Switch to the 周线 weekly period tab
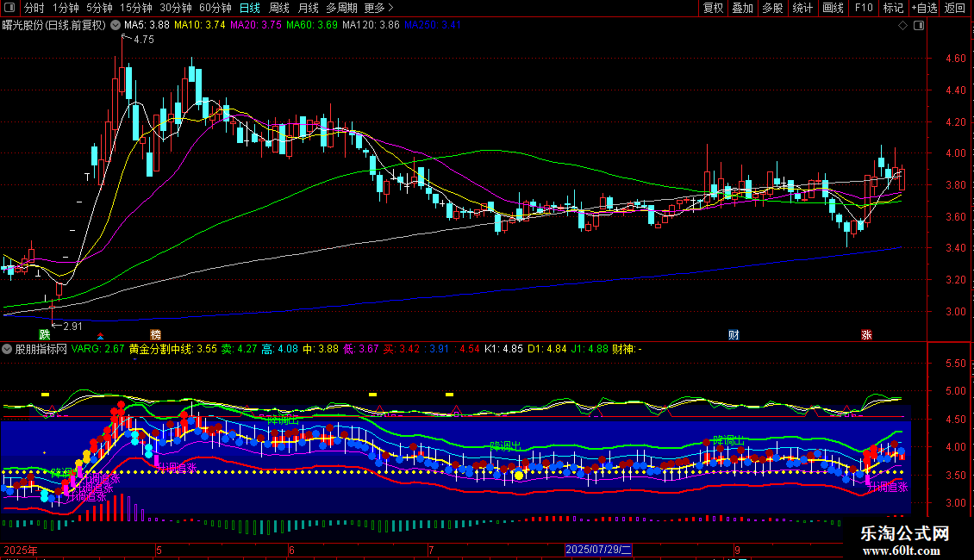Viewport: 974px width, 560px height. pos(279,8)
